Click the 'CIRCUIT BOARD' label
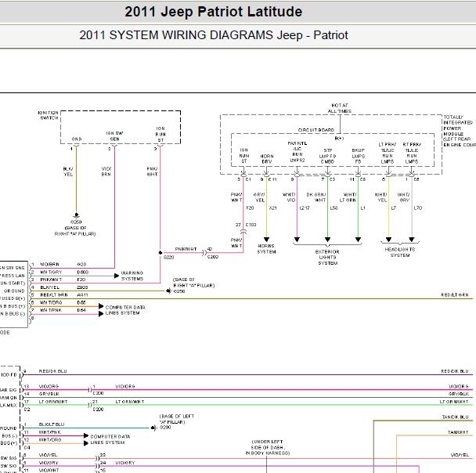 pos(316,130)
